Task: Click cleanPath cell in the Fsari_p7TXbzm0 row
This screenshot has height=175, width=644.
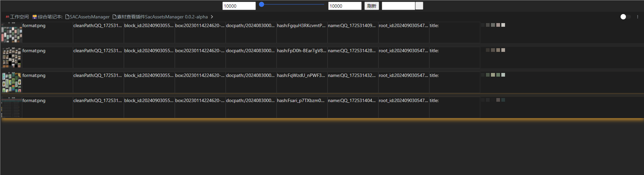Action: coord(98,107)
